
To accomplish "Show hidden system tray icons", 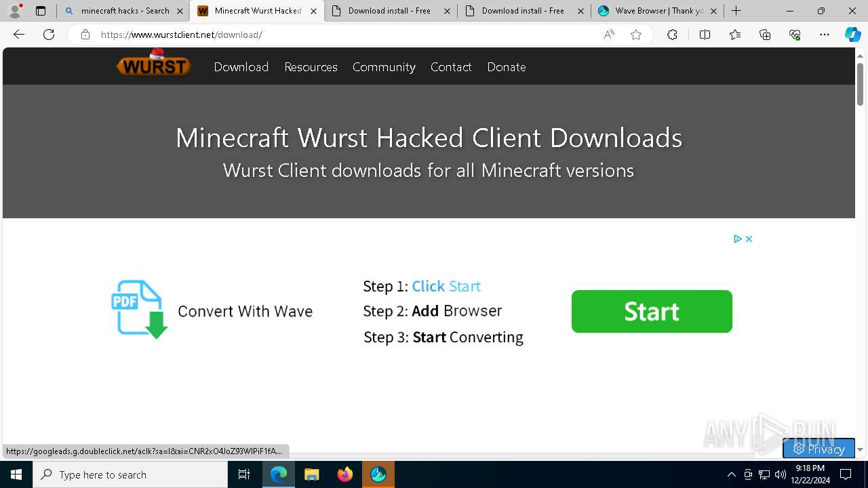I will click(x=731, y=474).
